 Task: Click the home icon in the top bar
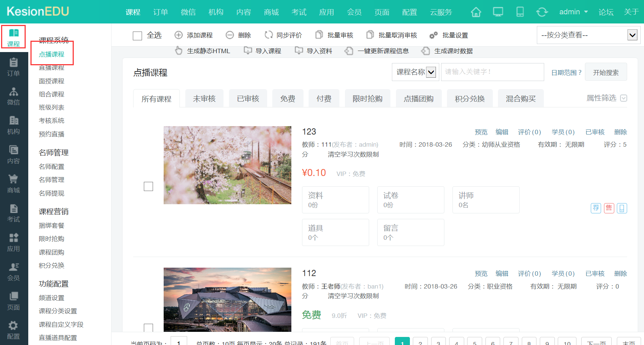[x=476, y=12]
